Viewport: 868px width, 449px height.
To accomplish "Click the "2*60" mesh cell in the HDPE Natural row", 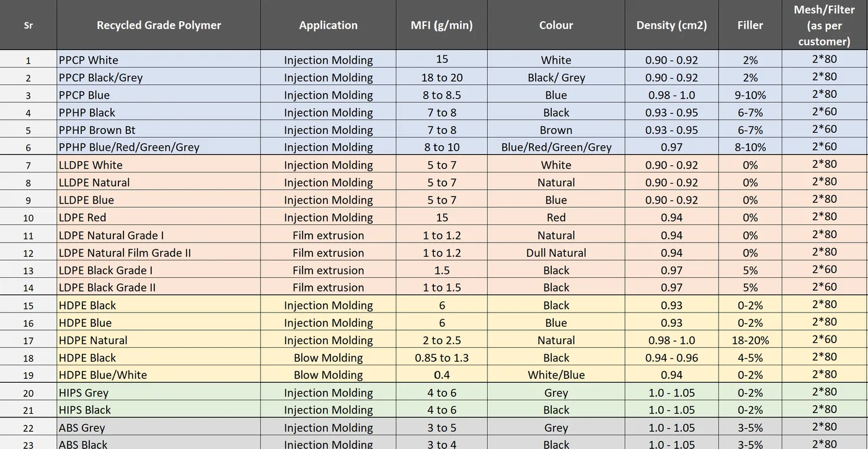I will tap(825, 339).
